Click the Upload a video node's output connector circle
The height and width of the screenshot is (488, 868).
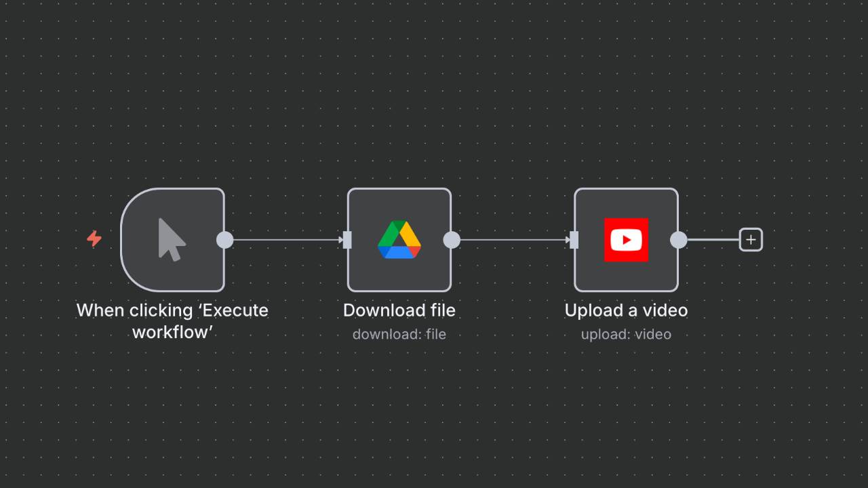point(678,240)
